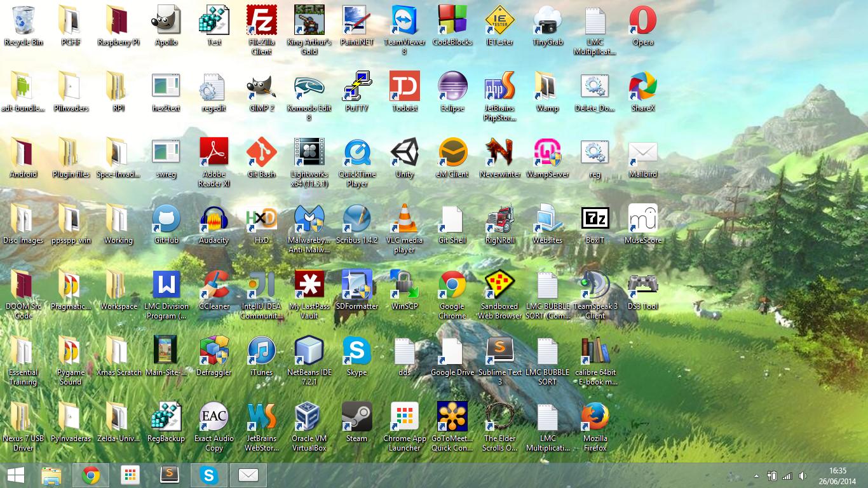Click the Mailbird desktop icon

pos(642,158)
